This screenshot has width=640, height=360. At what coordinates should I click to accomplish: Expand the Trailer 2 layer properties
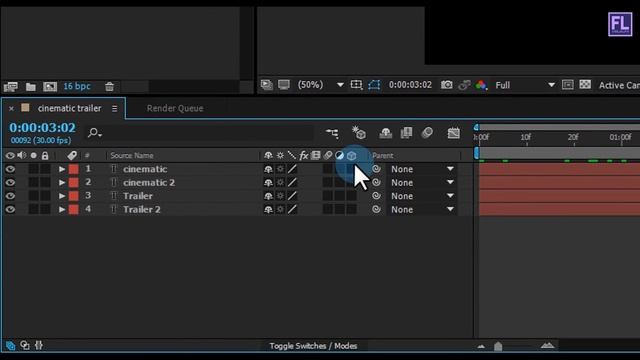point(62,209)
